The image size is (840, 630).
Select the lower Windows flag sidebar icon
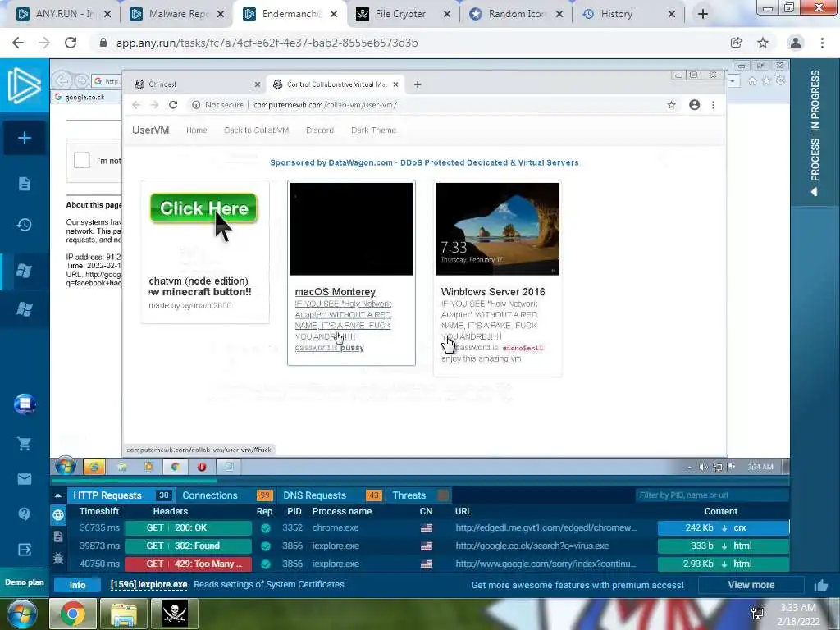click(x=24, y=309)
